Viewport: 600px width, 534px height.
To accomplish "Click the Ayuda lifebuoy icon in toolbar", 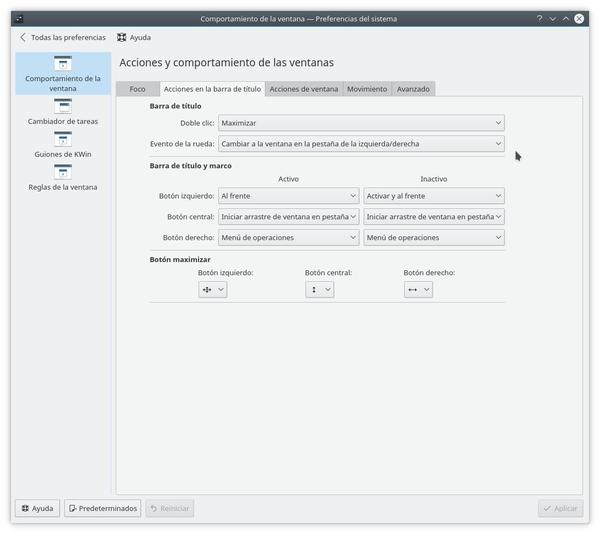I will click(122, 37).
